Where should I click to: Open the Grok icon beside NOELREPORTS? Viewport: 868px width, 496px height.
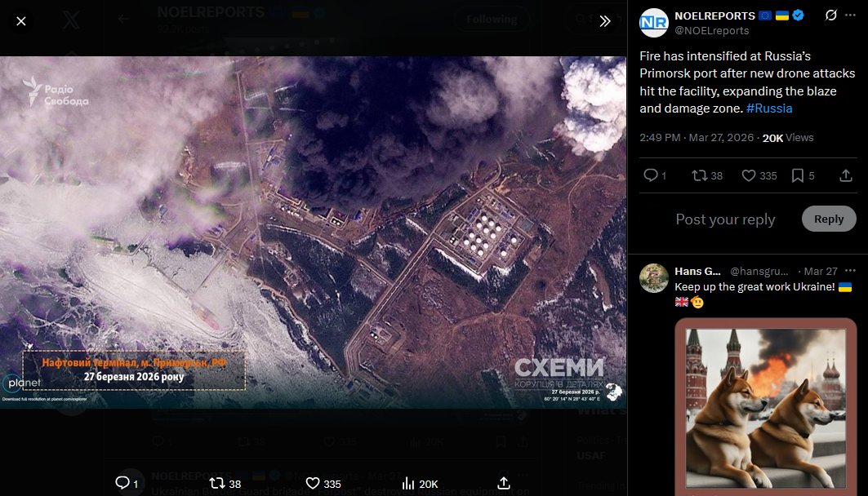[831, 15]
